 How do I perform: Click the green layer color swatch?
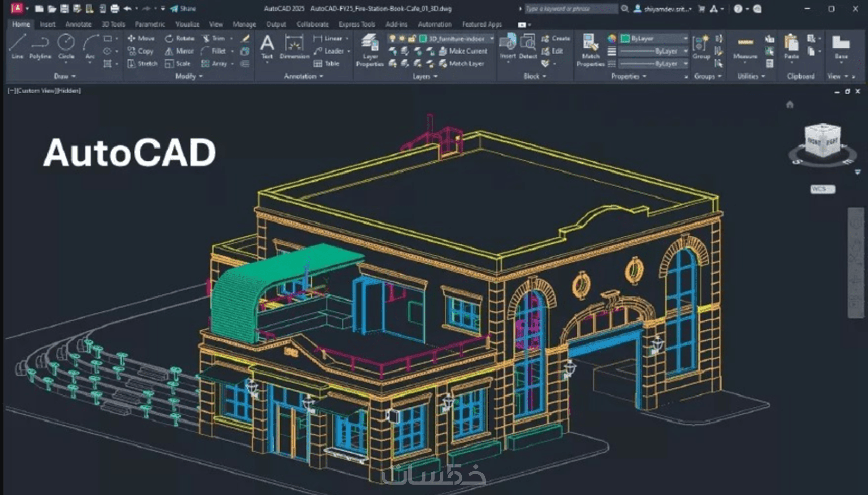click(423, 38)
